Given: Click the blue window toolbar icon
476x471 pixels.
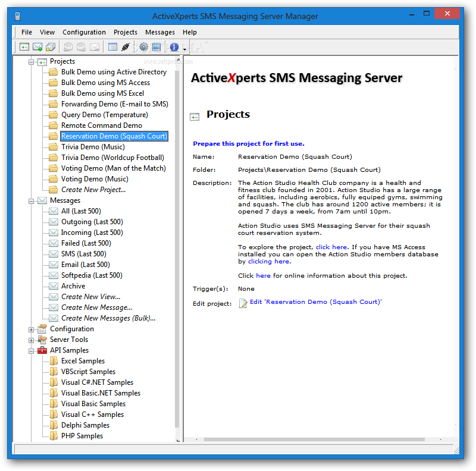Looking at the screenshot, I should point(156,47).
